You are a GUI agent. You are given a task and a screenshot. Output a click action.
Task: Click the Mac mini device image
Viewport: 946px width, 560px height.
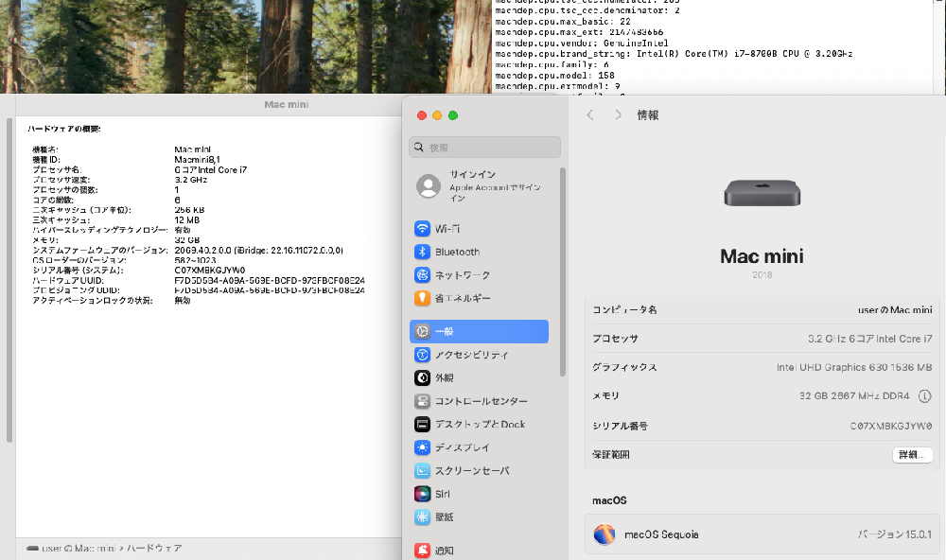click(x=762, y=193)
